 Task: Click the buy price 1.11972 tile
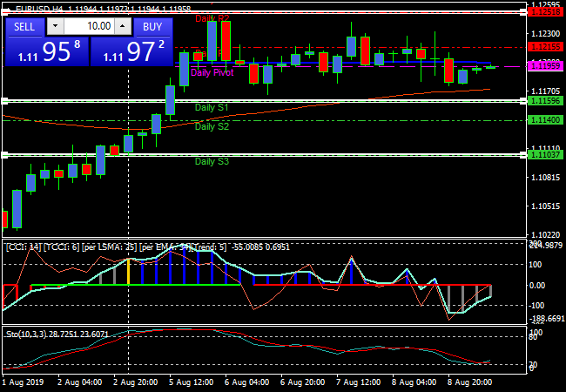pos(131,51)
